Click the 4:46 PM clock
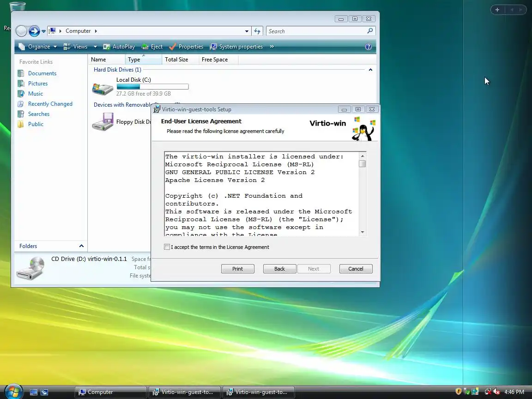The image size is (532, 399). tap(514, 392)
